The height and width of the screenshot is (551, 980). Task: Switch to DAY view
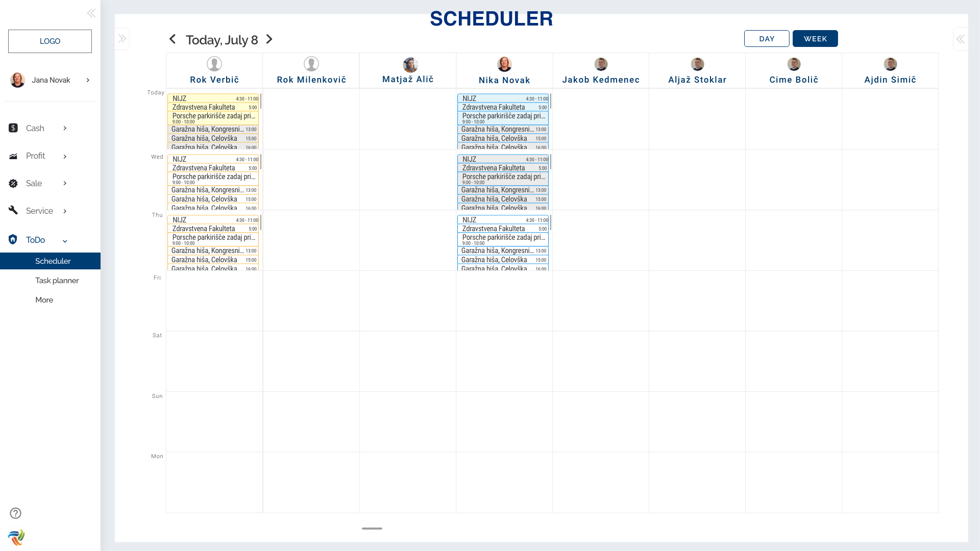(767, 38)
